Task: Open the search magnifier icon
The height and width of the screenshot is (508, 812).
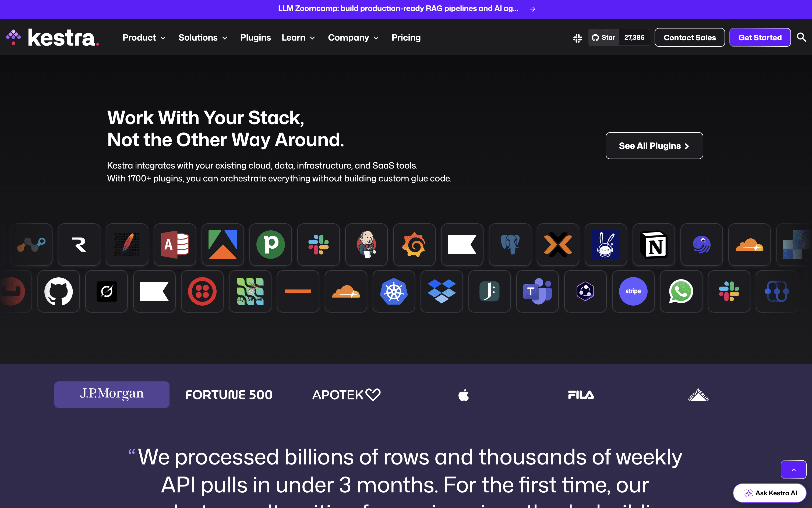Action: pyautogui.click(x=801, y=37)
